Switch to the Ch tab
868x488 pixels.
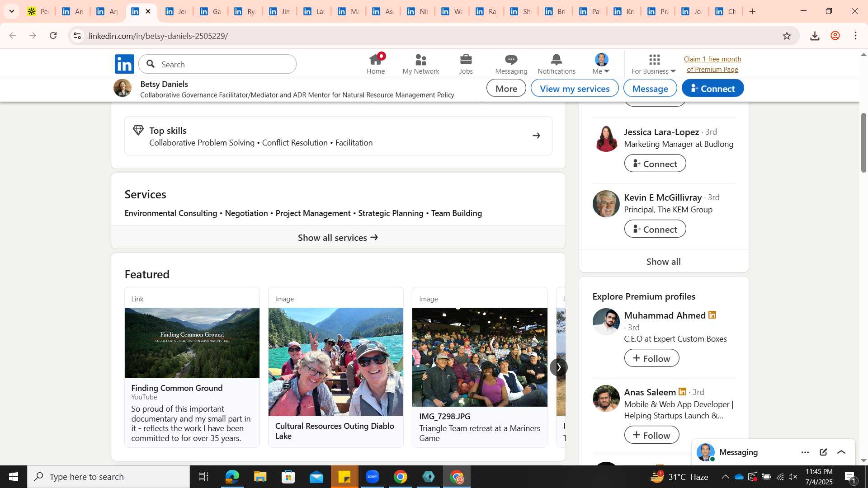(x=725, y=11)
